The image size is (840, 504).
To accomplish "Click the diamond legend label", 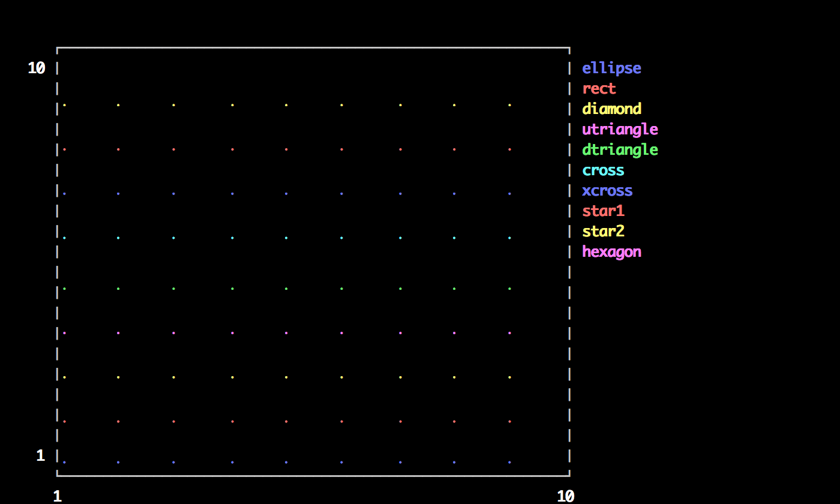I will pyautogui.click(x=611, y=109).
